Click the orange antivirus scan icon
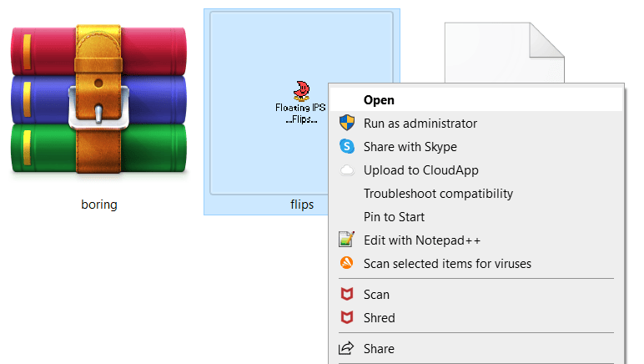This screenshot has height=364, width=644. pyautogui.click(x=346, y=264)
